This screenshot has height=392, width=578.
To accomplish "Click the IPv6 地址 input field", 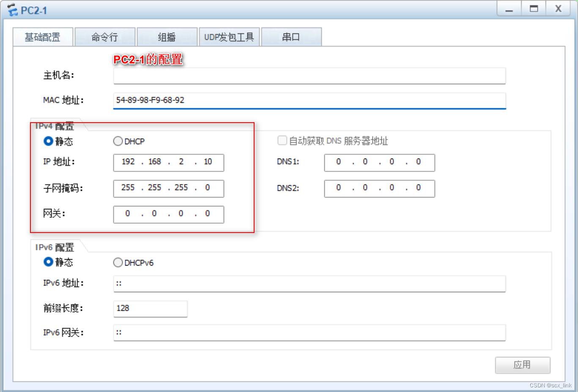I will pos(310,284).
